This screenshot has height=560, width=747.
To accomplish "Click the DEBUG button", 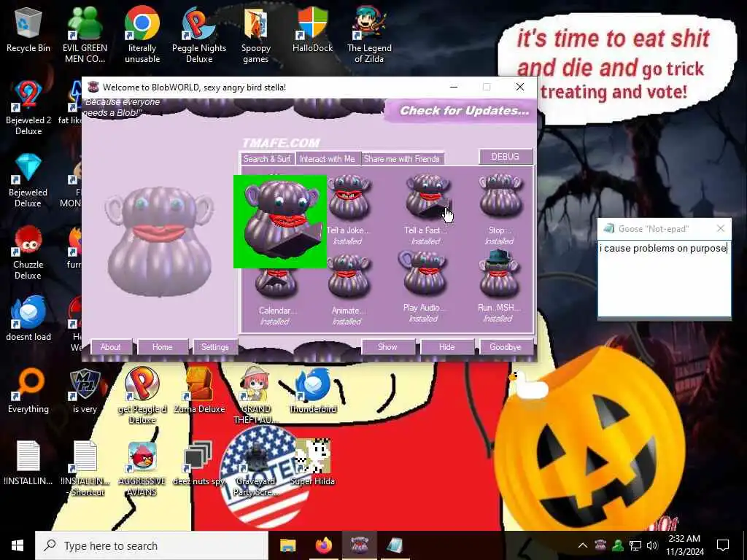I will [505, 157].
